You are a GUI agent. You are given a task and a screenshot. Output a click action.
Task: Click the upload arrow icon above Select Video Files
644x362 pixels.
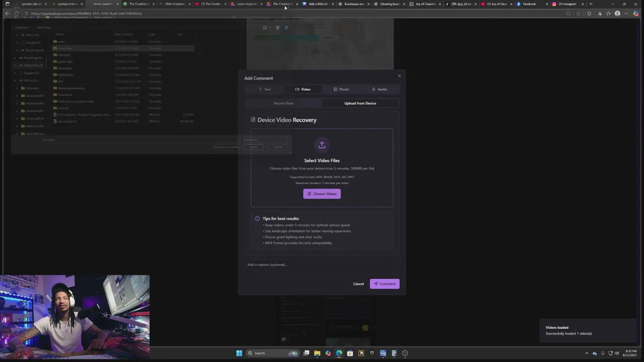tap(322, 145)
